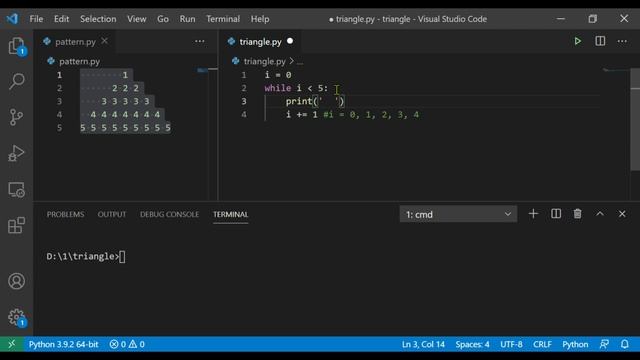Open the Extensions view icon
Image resolution: width=640 pixels, height=360 pixels.
coord(16,225)
